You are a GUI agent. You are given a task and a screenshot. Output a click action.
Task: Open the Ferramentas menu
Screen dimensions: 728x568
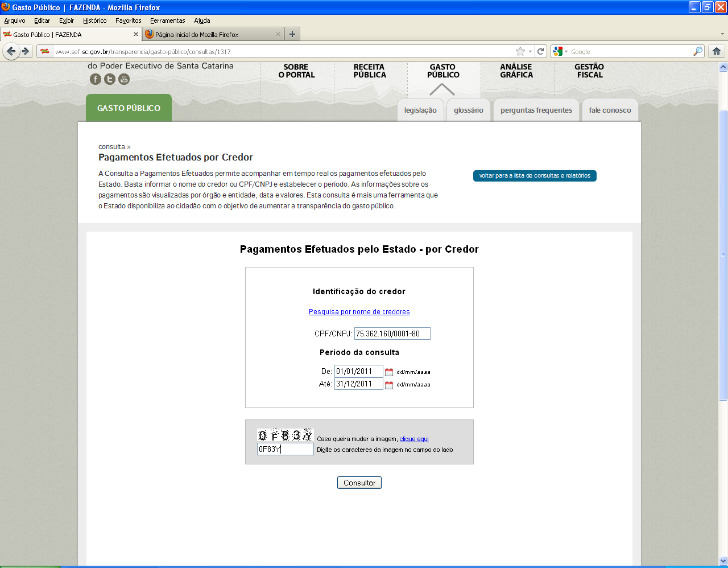(168, 20)
